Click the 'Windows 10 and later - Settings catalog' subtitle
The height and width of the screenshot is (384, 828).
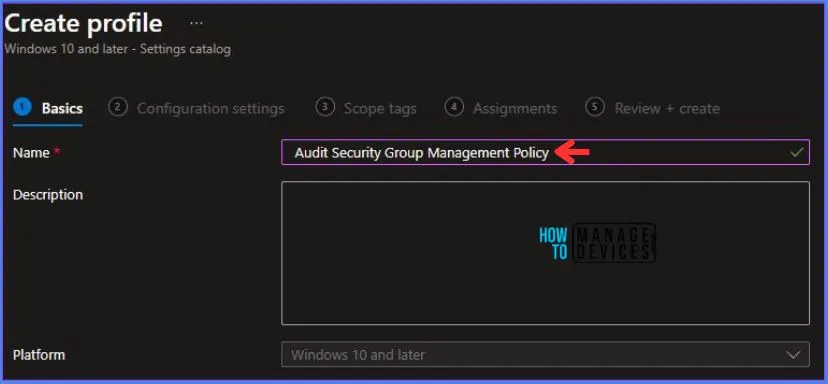pyautogui.click(x=117, y=50)
